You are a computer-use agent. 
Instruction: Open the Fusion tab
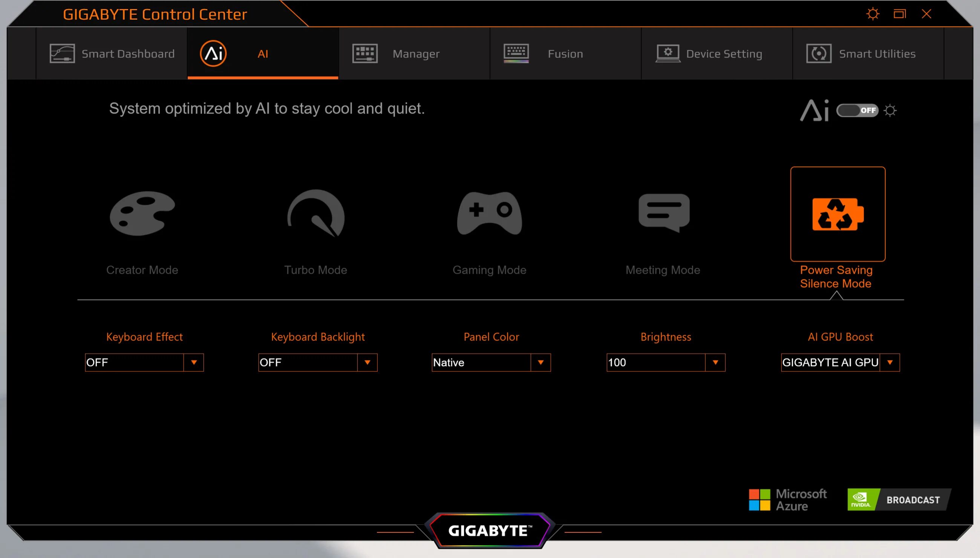[565, 54]
